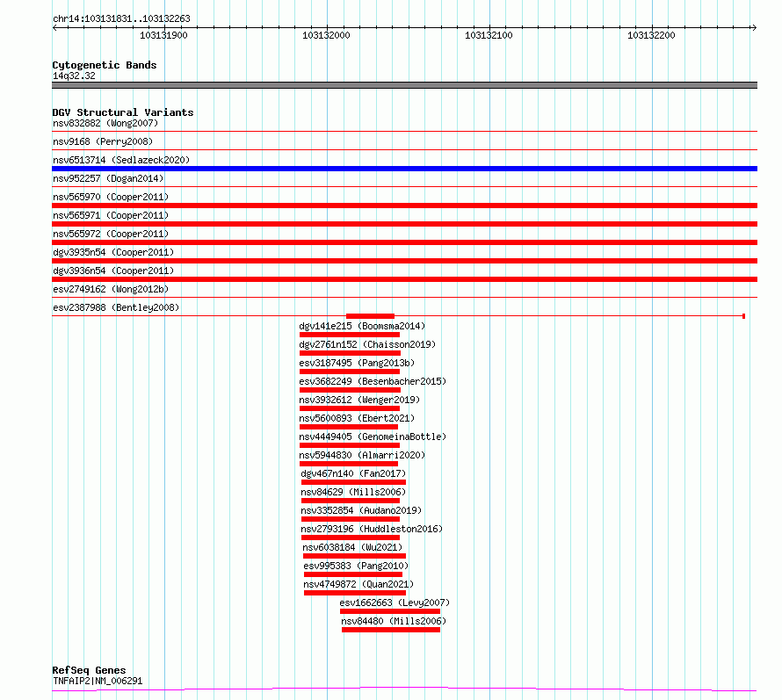This screenshot has width=782, height=700.
Task: Click nsv2793196 (Huddleston2016) label
Action: 372,529
